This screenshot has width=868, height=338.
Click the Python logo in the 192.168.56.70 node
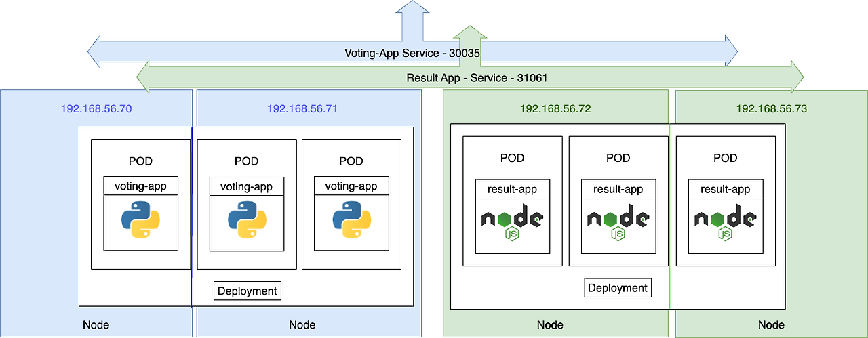(140, 221)
